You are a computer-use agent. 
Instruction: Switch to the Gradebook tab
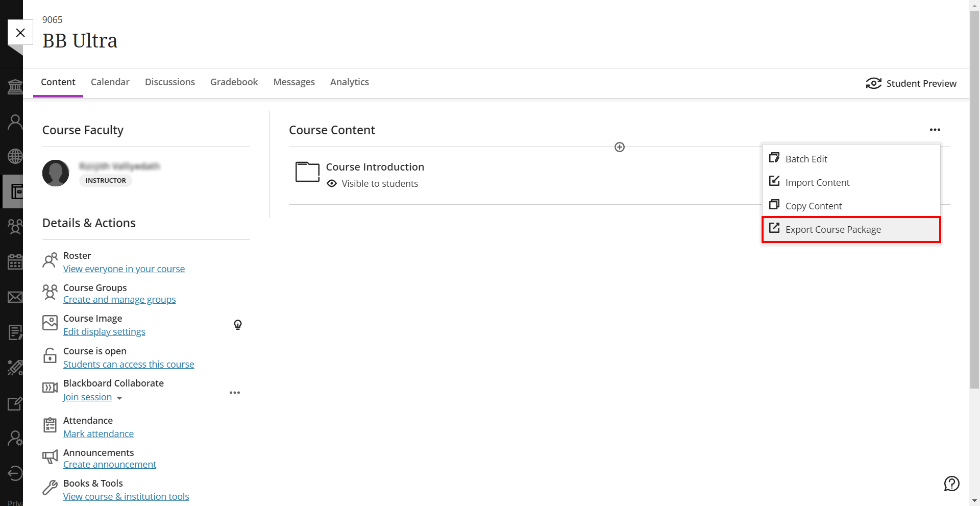[x=234, y=82]
